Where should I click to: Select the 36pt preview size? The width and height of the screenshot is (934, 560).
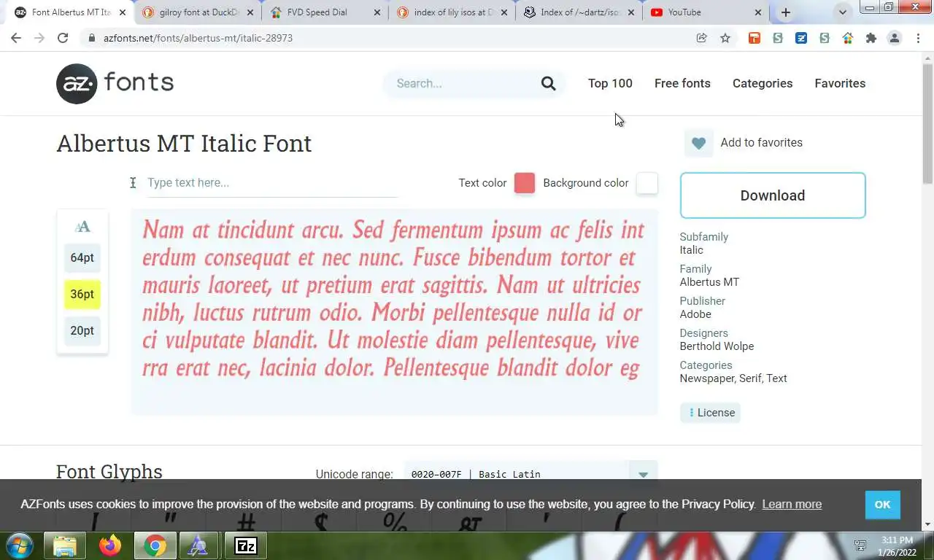pyautogui.click(x=82, y=294)
